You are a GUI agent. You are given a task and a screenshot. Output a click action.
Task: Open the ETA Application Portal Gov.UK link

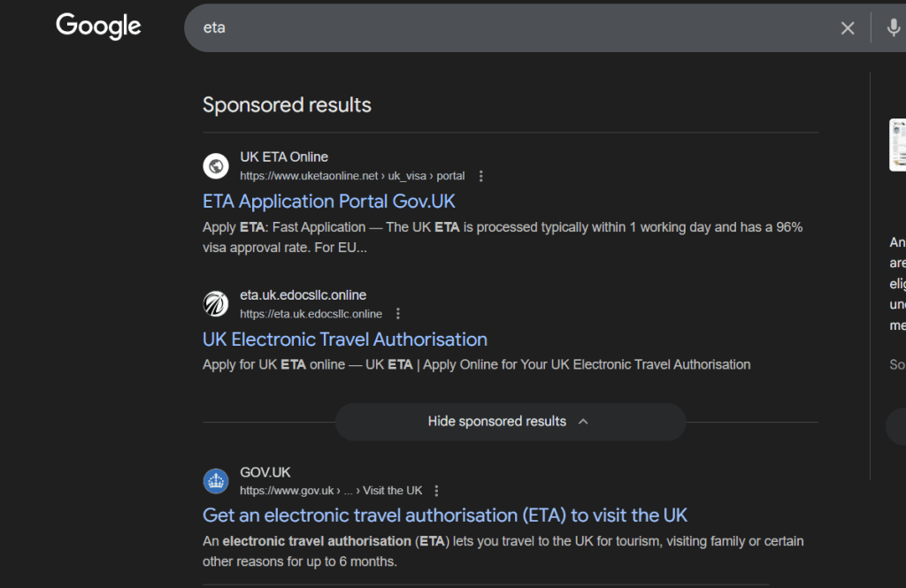(328, 202)
